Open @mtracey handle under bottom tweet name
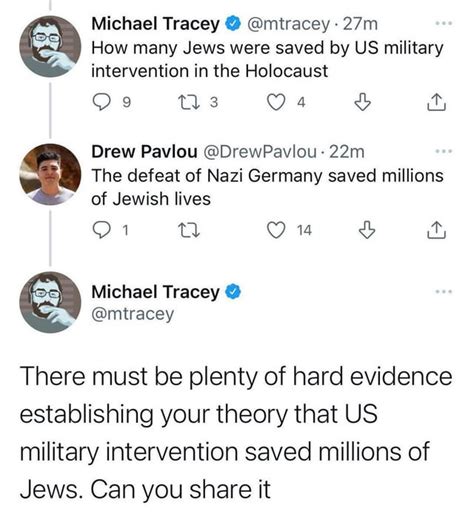This screenshot has width=474, height=519. coord(133,314)
